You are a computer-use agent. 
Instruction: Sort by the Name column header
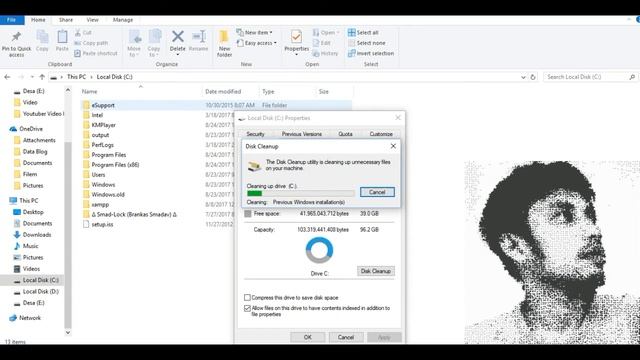tap(89, 91)
